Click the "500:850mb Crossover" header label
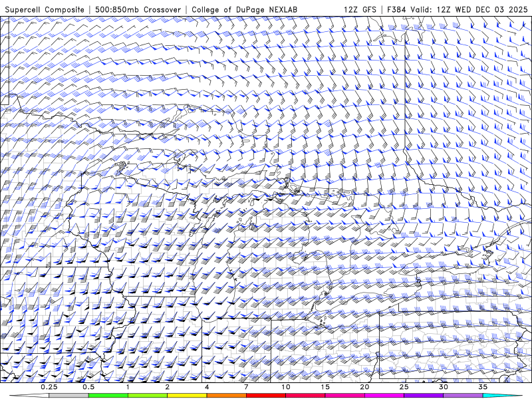 138,9
